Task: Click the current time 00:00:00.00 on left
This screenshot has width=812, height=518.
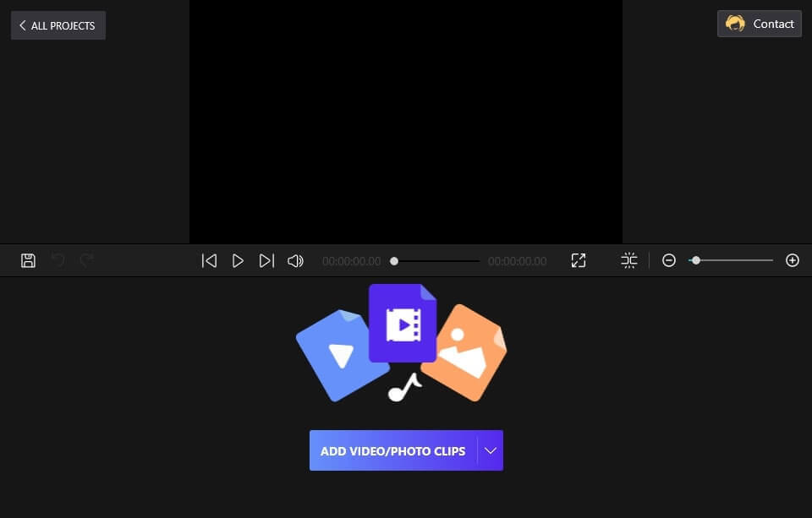Action: click(352, 261)
